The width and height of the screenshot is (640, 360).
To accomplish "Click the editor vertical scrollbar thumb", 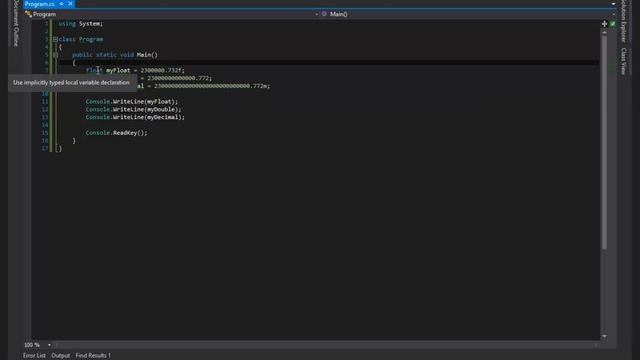I will tap(604, 142).
